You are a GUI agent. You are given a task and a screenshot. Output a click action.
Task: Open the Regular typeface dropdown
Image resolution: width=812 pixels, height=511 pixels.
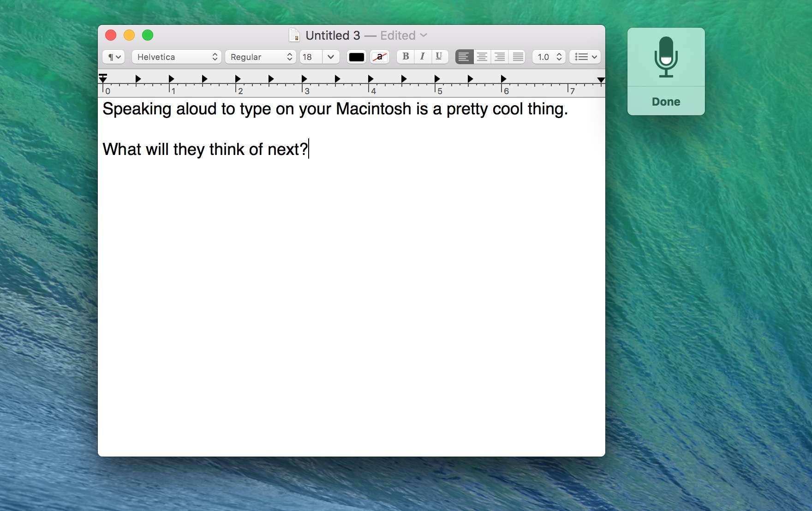(x=261, y=57)
